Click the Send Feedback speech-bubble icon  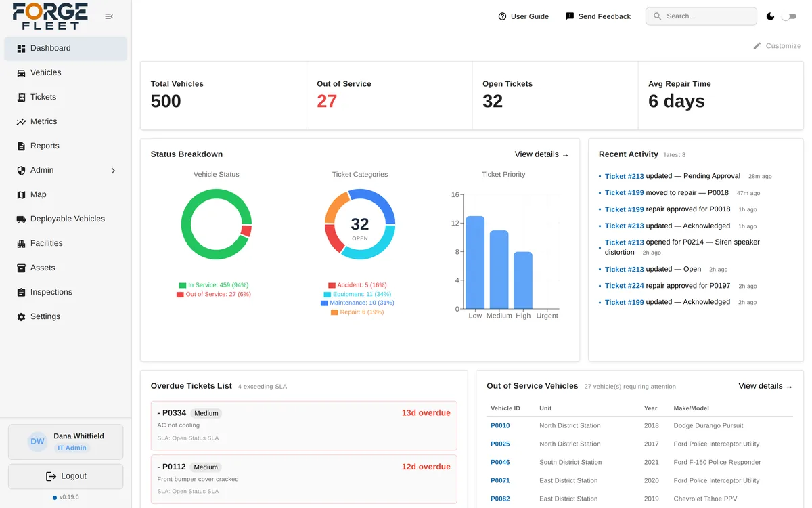tap(570, 16)
